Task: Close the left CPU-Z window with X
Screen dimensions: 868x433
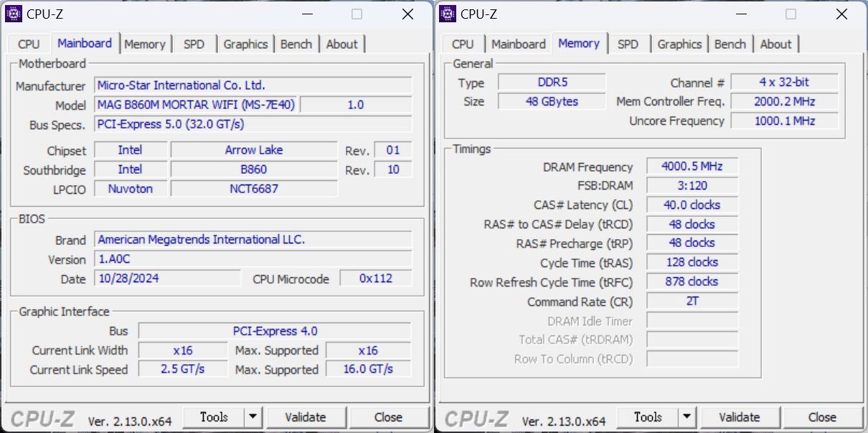Action: click(407, 14)
